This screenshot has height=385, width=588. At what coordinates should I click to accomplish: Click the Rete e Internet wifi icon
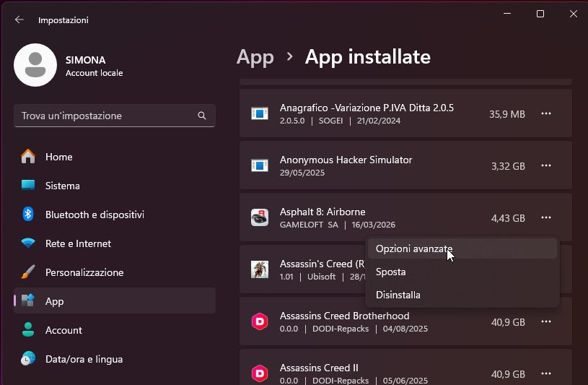point(28,243)
